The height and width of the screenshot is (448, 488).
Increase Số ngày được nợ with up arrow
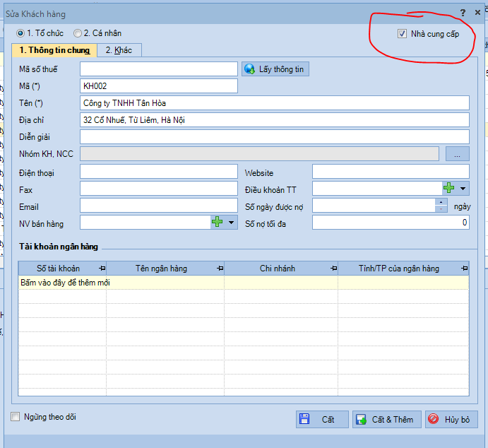click(441, 202)
